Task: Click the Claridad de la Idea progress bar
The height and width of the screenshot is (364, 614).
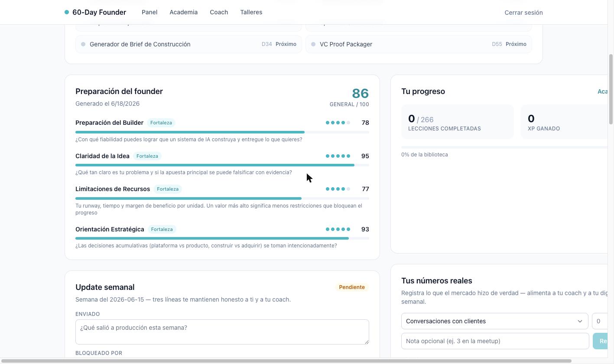Action: [x=222, y=165]
